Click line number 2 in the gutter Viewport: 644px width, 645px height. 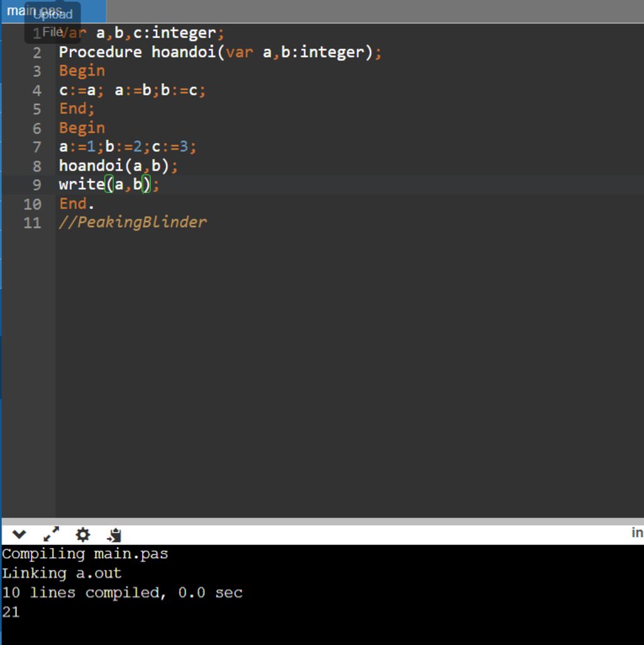click(37, 53)
